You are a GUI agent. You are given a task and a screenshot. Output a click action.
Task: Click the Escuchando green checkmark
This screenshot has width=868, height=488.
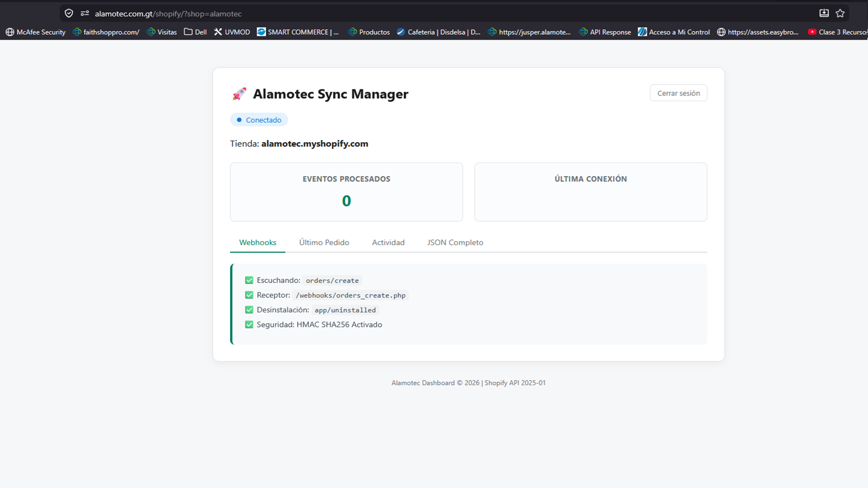click(249, 280)
